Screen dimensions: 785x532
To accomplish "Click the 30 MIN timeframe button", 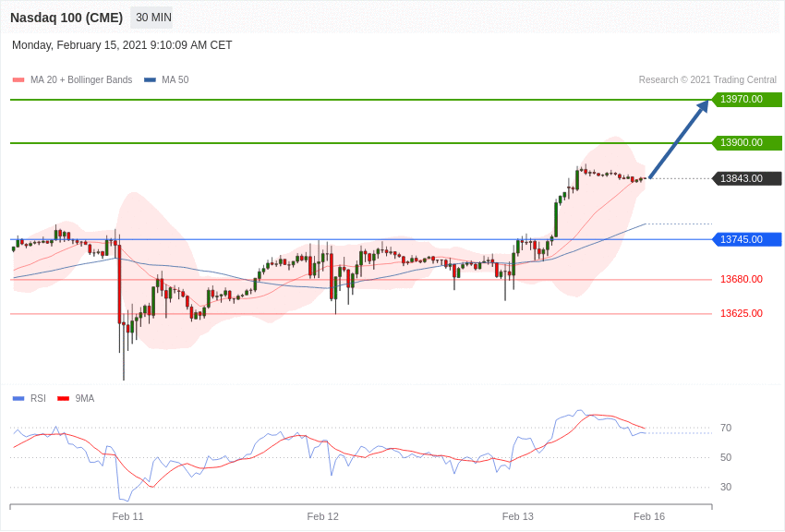I will tap(153, 18).
